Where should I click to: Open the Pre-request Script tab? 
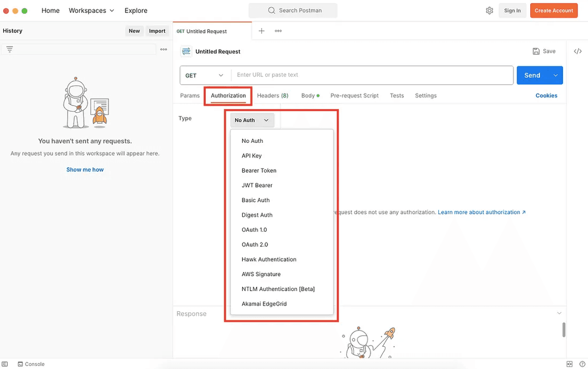[354, 95]
